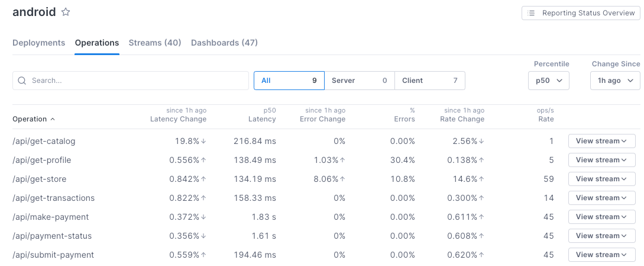Expand View stream for /api/make-payment
This screenshot has height=266, width=644.
point(601,217)
